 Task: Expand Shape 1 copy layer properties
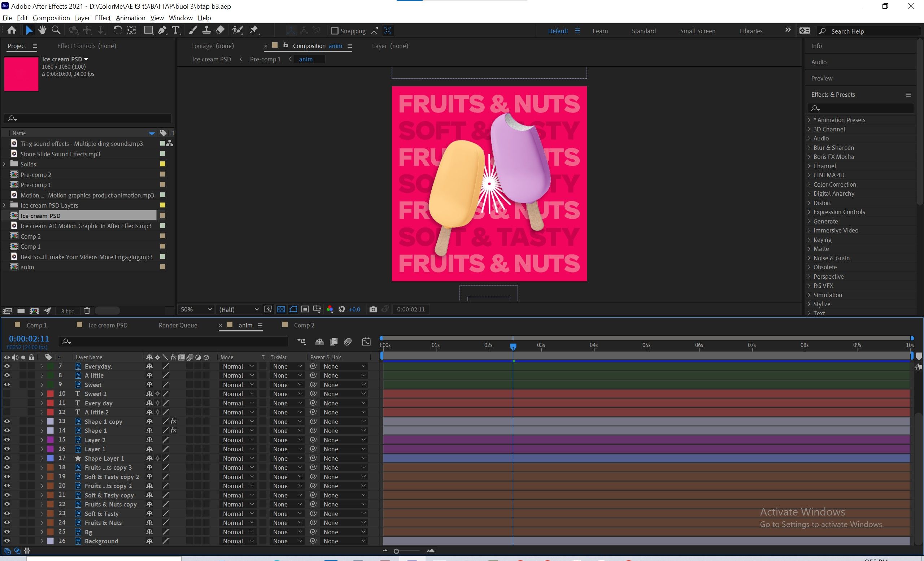[x=42, y=422]
